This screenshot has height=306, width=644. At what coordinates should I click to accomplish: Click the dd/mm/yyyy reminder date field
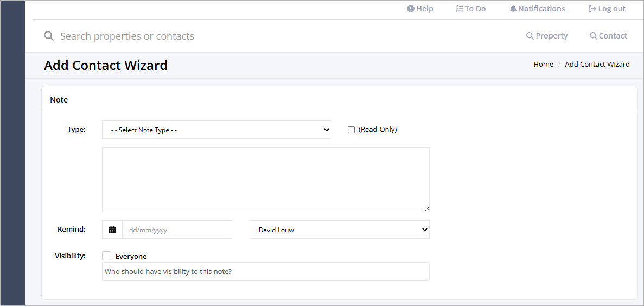point(177,229)
